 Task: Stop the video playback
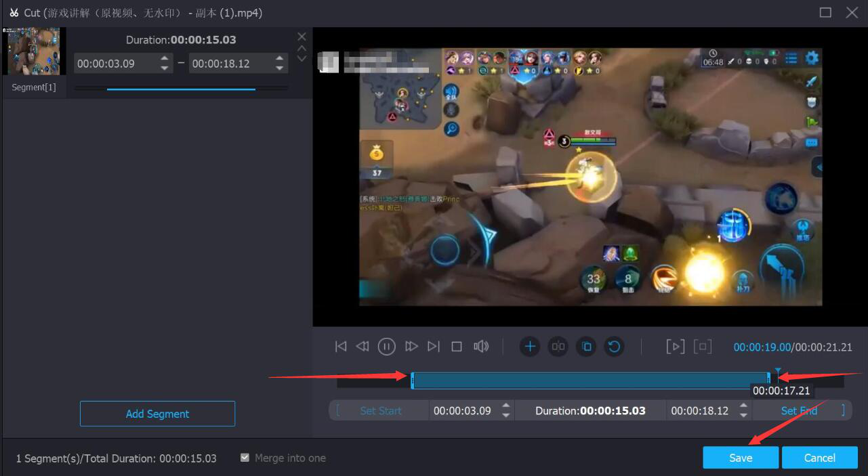point(457,347)
